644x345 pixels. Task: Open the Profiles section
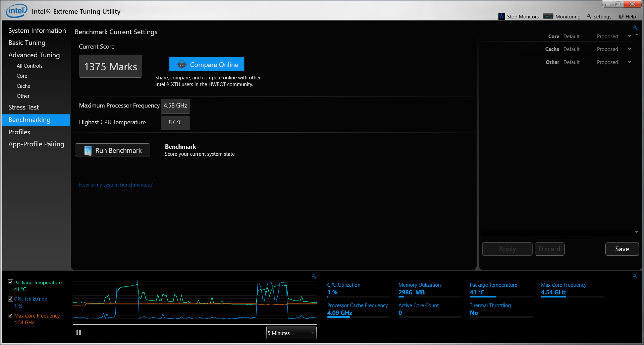point(19,132)
